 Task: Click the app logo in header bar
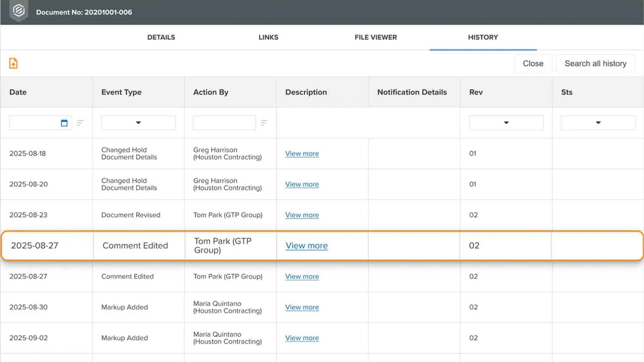pos(19,11)
